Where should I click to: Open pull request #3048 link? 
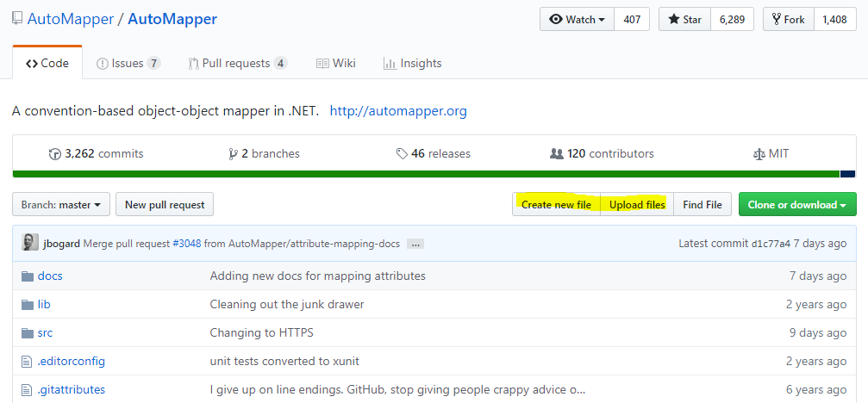186,244
